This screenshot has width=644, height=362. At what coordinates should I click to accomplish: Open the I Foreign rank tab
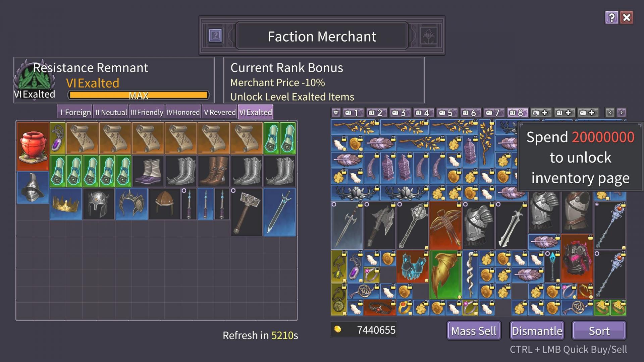[x=75, y=112]
